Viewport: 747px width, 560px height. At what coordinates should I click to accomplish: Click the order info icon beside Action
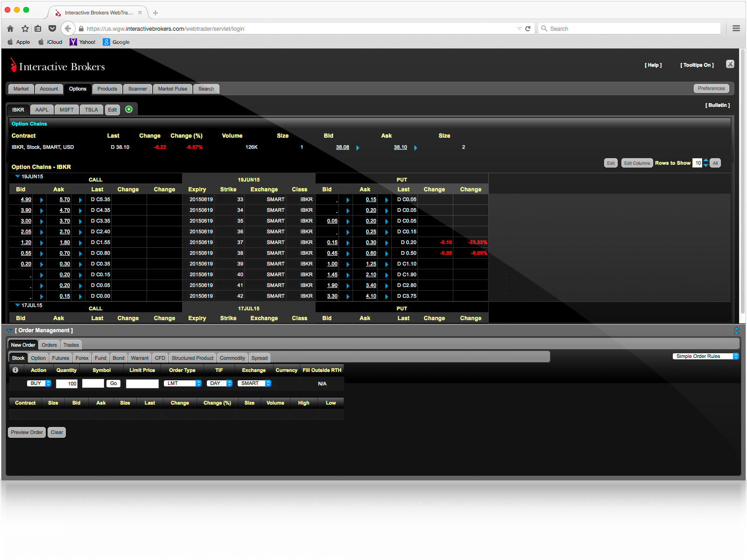click(15, 370)
